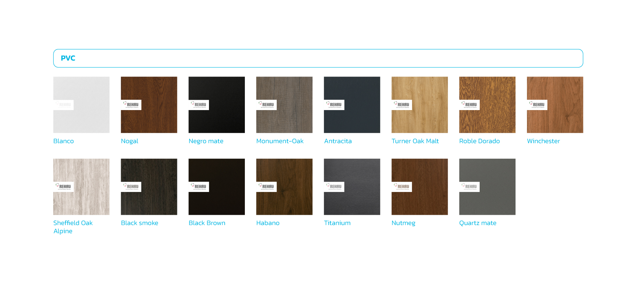Select the Roble Dorado wood swatch
644x293 pixels.
click(x=487, y=105)
